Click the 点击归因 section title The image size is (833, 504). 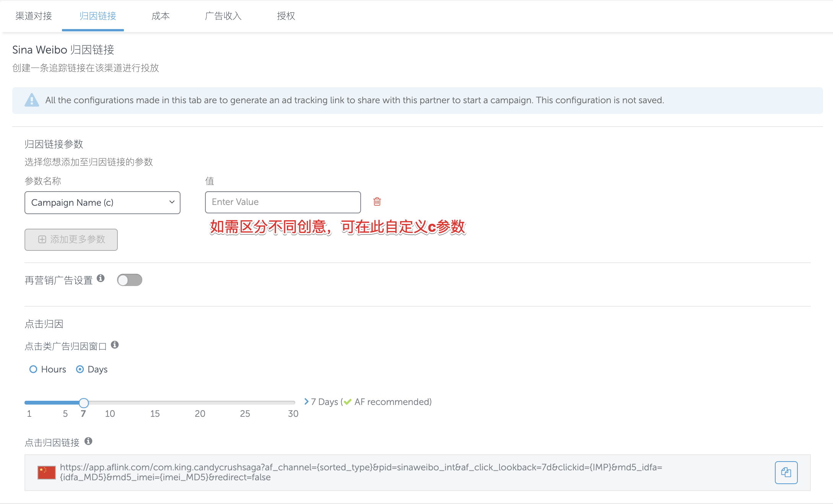[44, 324]
